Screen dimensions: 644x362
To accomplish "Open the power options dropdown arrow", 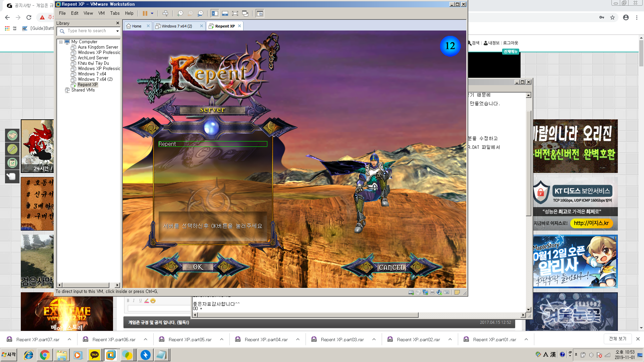I will tap(152, 13).
